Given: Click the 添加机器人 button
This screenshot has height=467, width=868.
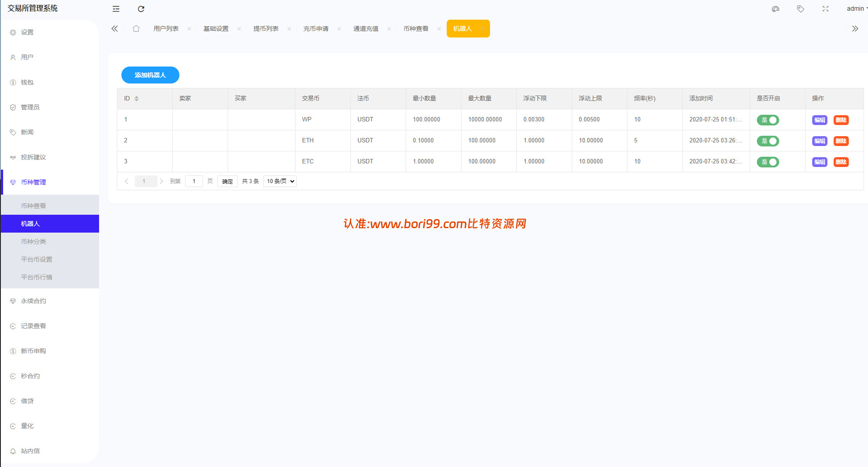Looking at the screenshot, I should [150, 75].
